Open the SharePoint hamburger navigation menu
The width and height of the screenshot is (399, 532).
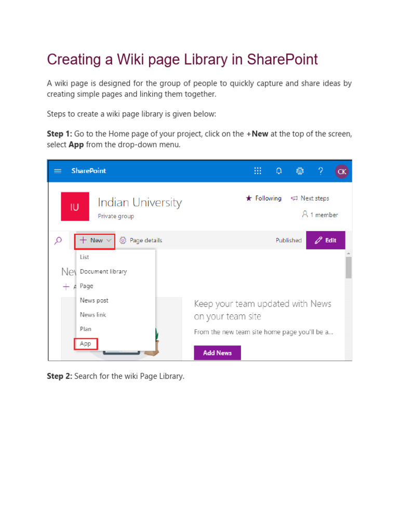pyautogui.click(x=58, y=171)
